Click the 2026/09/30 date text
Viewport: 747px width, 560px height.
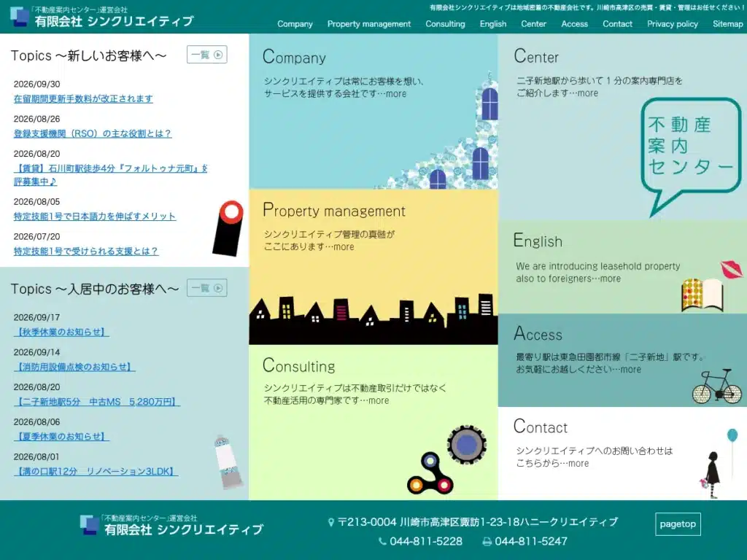[x=36, y=85]
